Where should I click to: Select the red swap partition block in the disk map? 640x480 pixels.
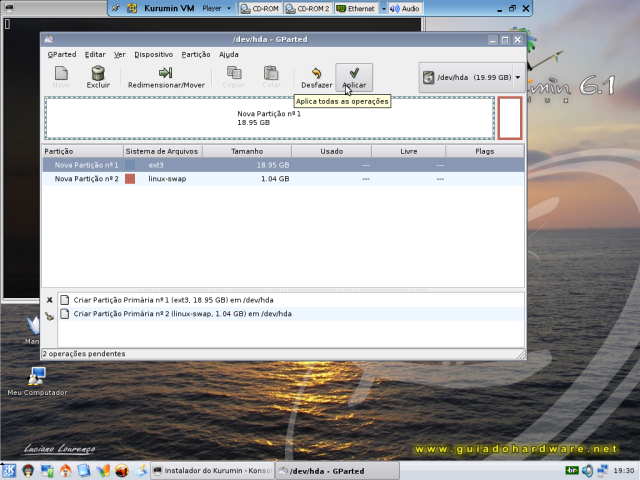(x=510, y=118)
